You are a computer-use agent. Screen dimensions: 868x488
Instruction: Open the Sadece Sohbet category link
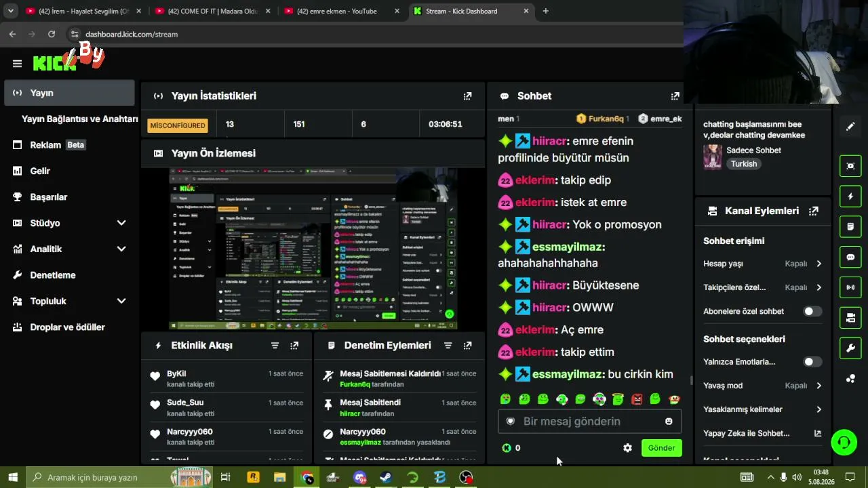pyautogui.click(x=753, y=150)
